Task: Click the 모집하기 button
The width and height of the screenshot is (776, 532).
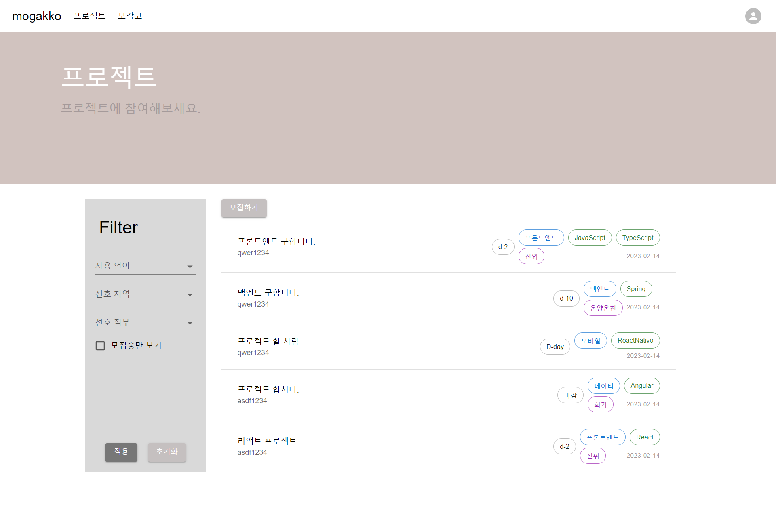Action: pyautogui.click(x=244, y=208)
